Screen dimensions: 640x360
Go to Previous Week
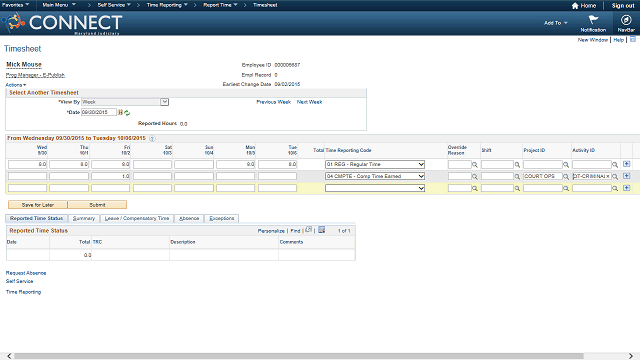[273, 102]
